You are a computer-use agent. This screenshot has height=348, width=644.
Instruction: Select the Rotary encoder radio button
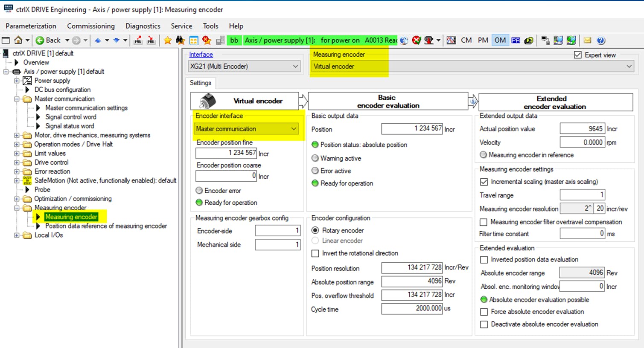[x=315, y=230]
